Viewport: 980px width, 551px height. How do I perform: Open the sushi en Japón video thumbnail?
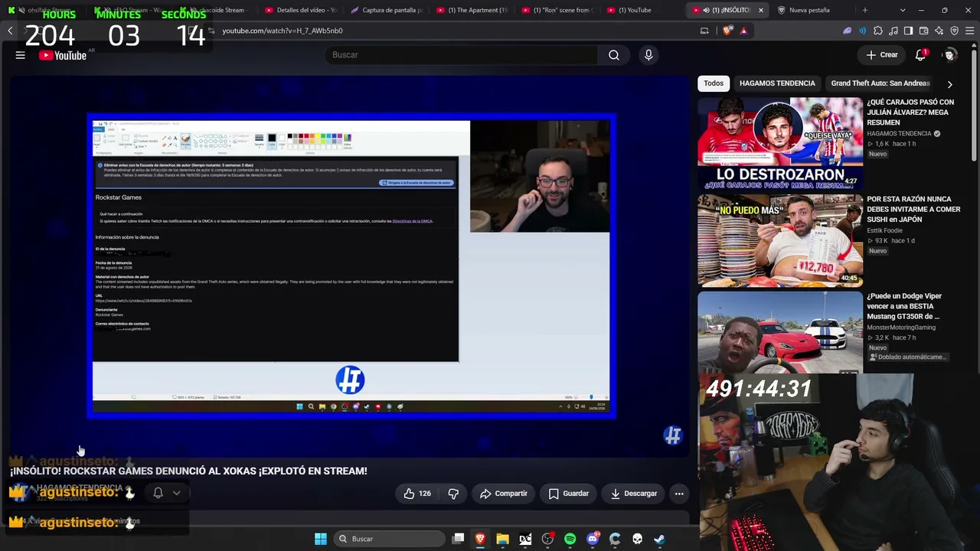[x=780, y=240]
